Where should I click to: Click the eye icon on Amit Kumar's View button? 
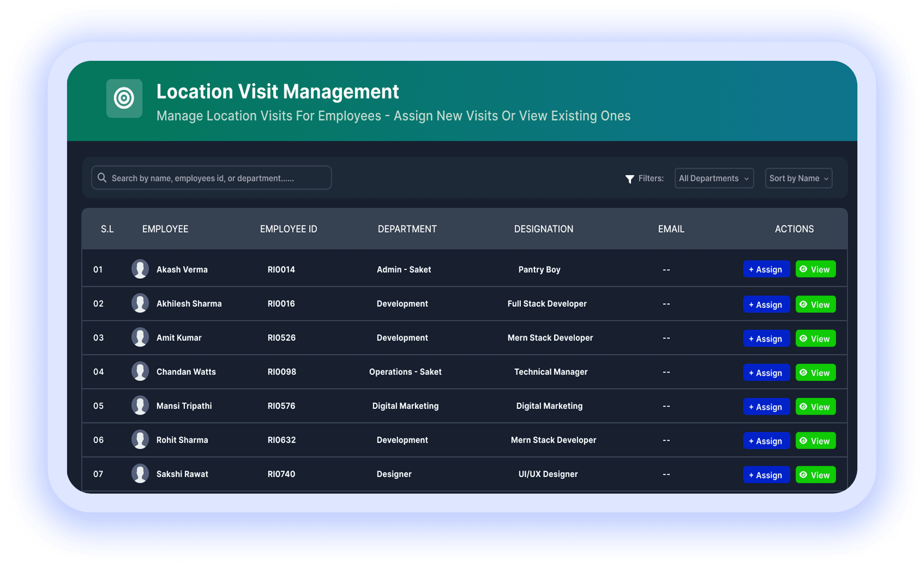(x=803, y=338)
